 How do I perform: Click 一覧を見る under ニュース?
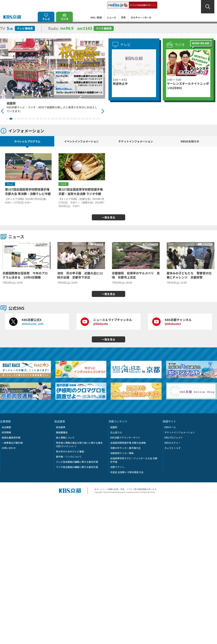click(108, 294)
